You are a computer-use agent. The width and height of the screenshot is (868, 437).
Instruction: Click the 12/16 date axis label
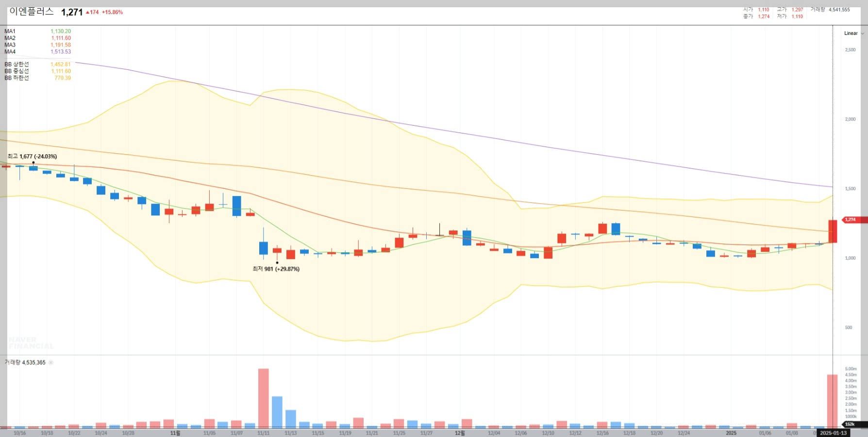click(x=602, y=433)
